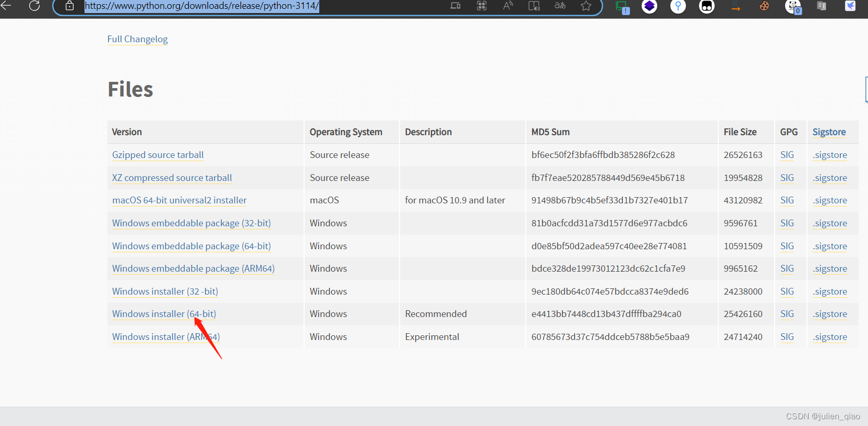Download the macOS 64-bit universal2 installer
The height and width of the screenshot is (426, 868).
pos(179,200)
